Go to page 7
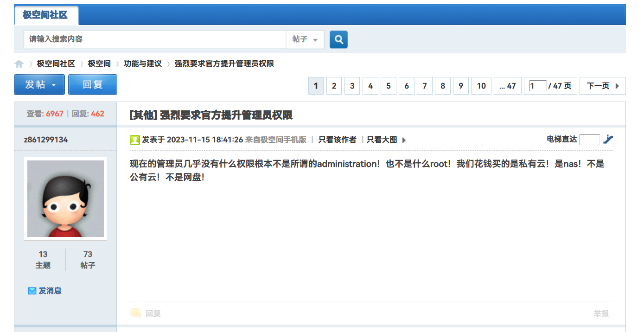Viewport: 644px width, 332px height. [424, 86]
